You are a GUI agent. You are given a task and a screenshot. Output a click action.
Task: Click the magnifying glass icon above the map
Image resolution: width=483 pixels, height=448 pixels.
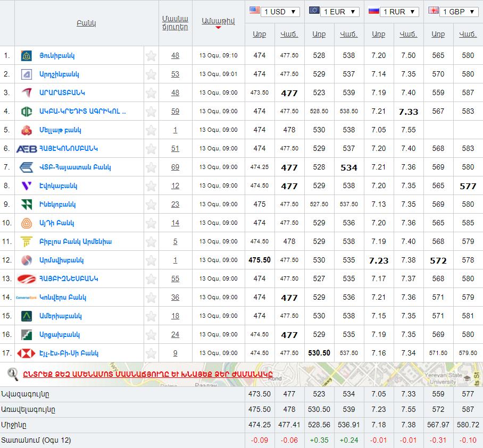tap(13, 374)
